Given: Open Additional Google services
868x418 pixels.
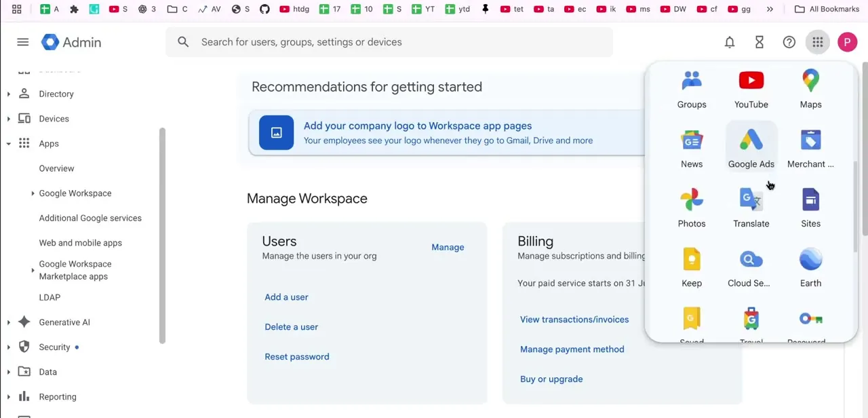Looking at the screenshot, I should pyautogui.click(x=90, y=218).
